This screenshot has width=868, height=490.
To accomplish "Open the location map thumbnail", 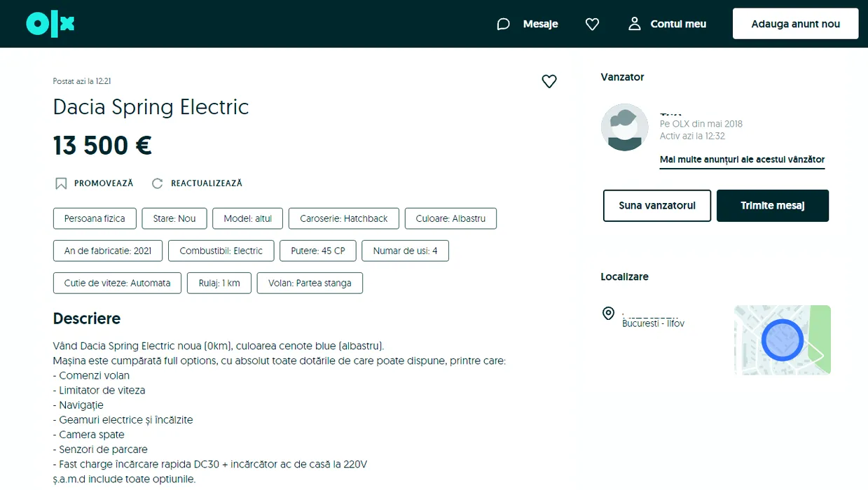I will tap(783, 339).
